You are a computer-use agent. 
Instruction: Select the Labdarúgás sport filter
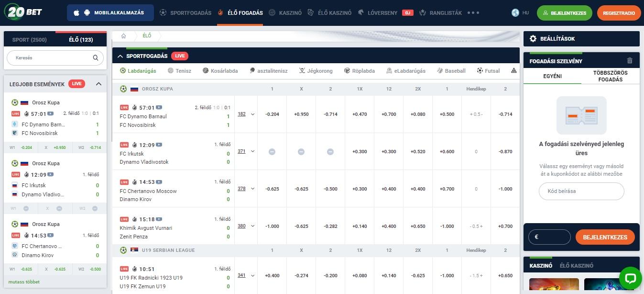[x=138, y=71]
